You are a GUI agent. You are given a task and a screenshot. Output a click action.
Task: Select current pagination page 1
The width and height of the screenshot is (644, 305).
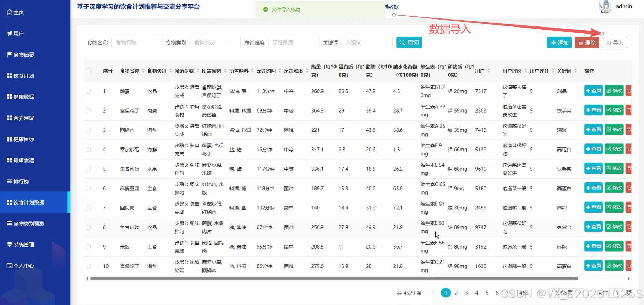coord(446,293)
